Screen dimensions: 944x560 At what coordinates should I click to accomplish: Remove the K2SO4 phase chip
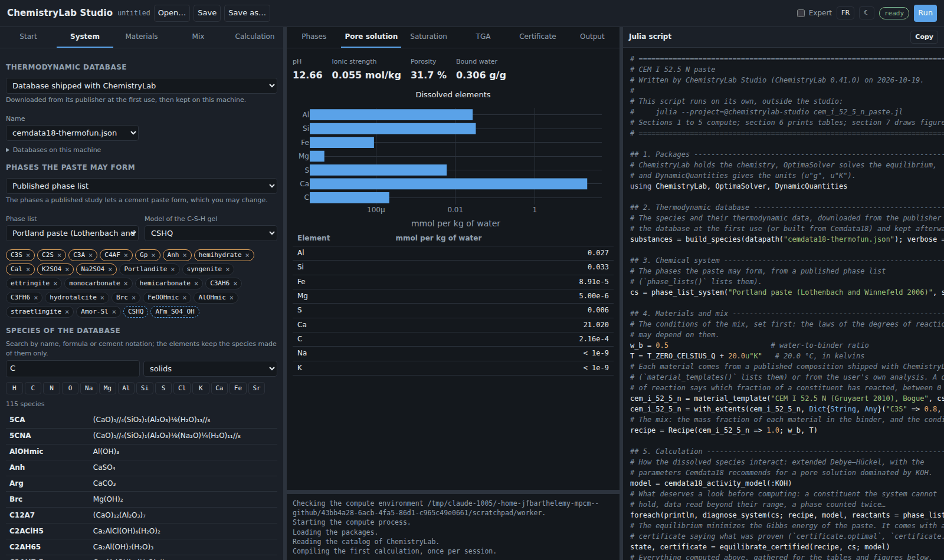[x=67, y=269]
